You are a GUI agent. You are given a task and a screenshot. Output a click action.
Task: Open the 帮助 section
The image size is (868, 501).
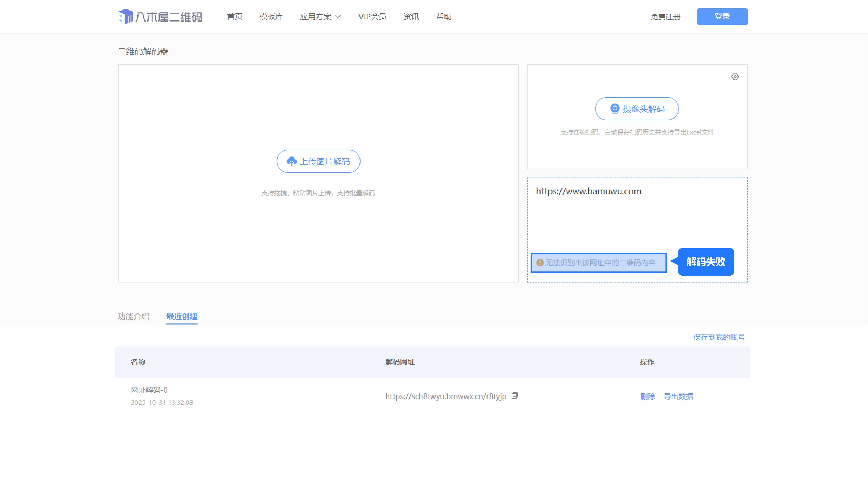444,16
